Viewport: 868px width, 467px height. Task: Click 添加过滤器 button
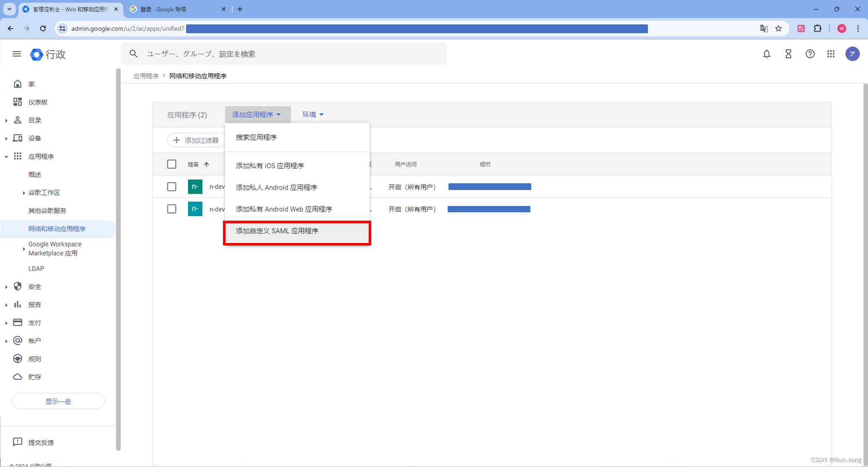[x=196, y=140]
